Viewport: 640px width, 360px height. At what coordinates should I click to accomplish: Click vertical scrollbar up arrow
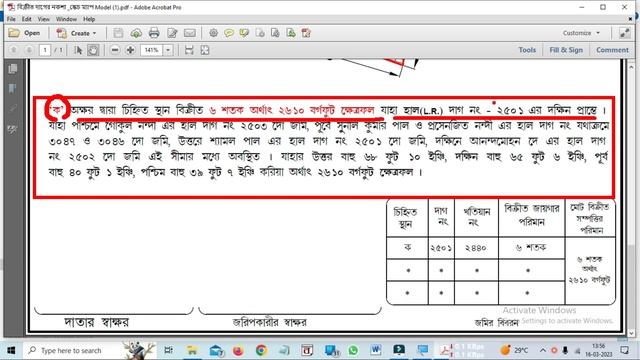point(631,67)
